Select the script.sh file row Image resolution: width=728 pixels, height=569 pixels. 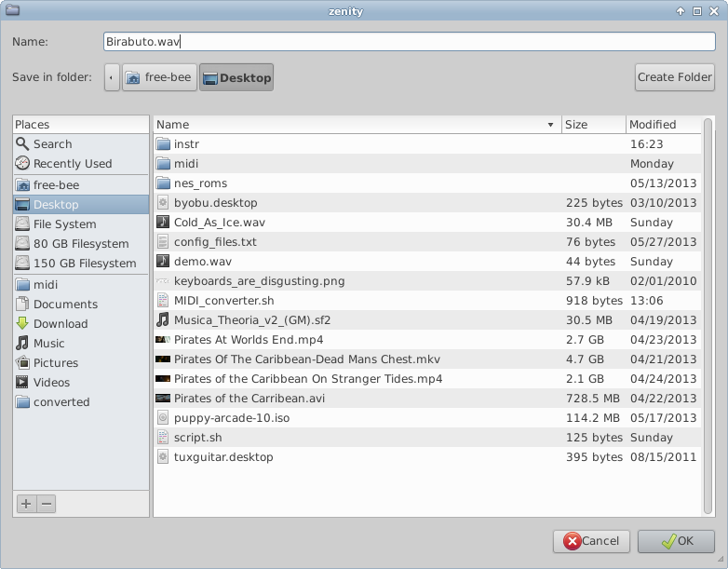pyautogui.click(x=427, y=438)
